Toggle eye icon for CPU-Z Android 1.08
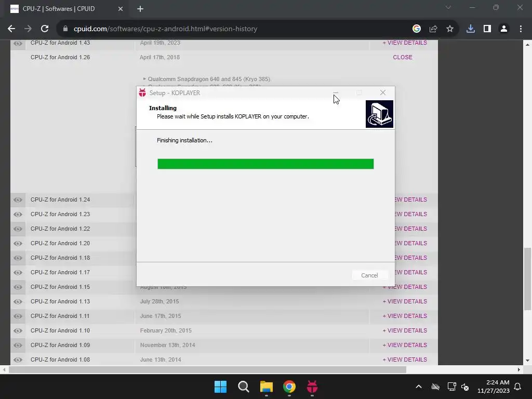 18,360
